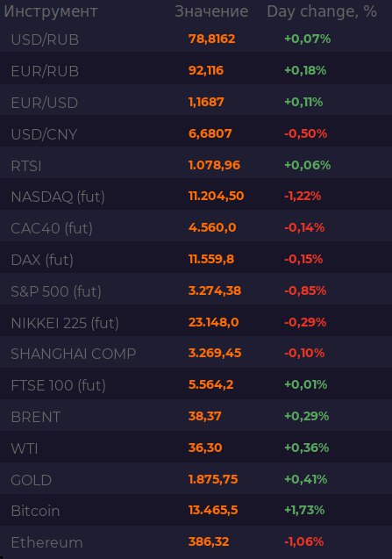Screen dimensions: 392x559
Task: Click the WTI instrument label
Action: click(25, 448)
